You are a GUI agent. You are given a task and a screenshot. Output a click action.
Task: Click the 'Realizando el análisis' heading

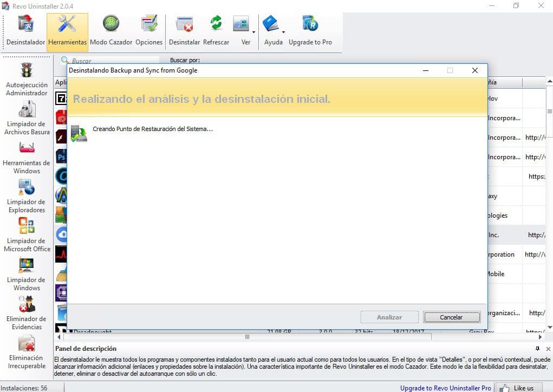click(x=201, y=99)
